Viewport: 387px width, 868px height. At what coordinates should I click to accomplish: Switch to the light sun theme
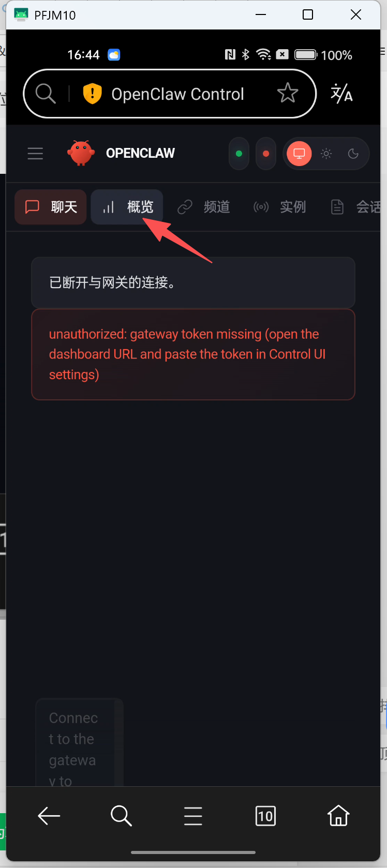[326, 154]
